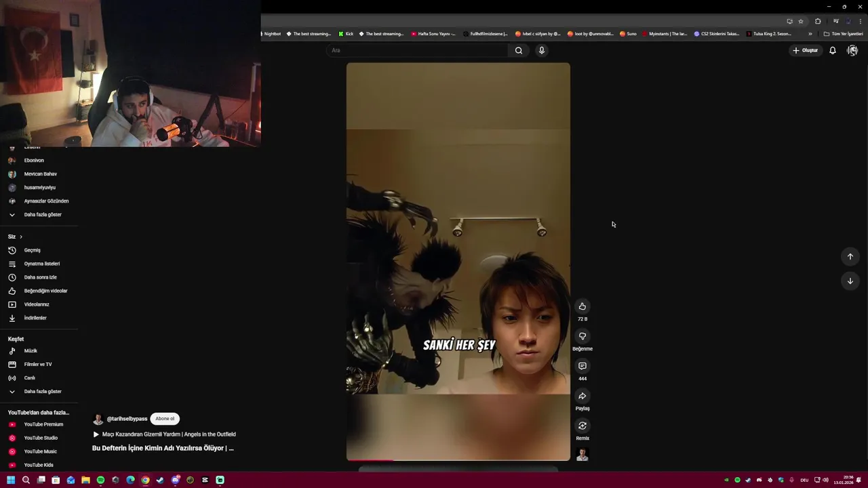Open the Remix option

pos(583,426)
